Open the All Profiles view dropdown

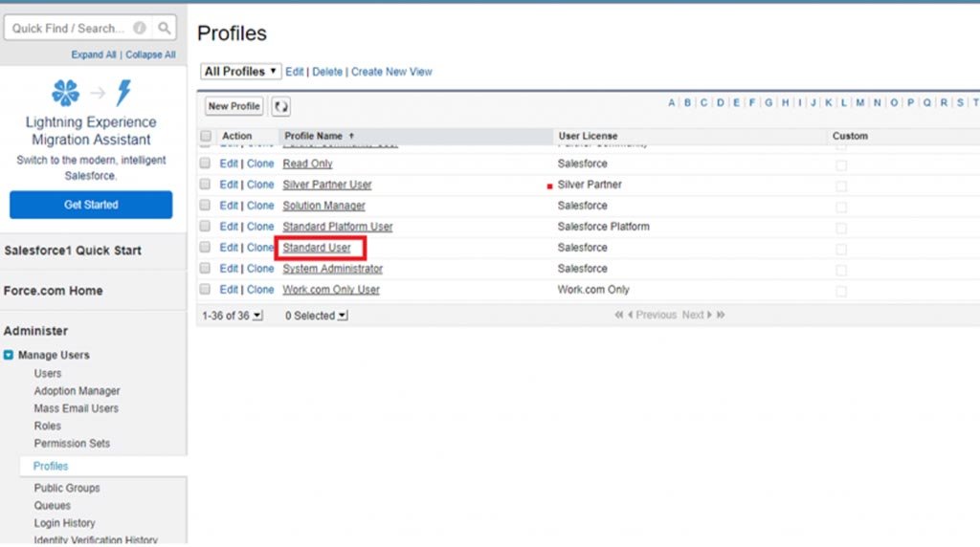(x=240, y=71)
